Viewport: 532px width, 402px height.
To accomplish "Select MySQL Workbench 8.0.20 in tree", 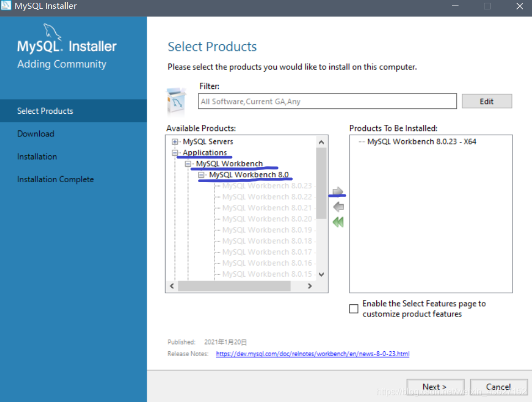I will 267,219.
